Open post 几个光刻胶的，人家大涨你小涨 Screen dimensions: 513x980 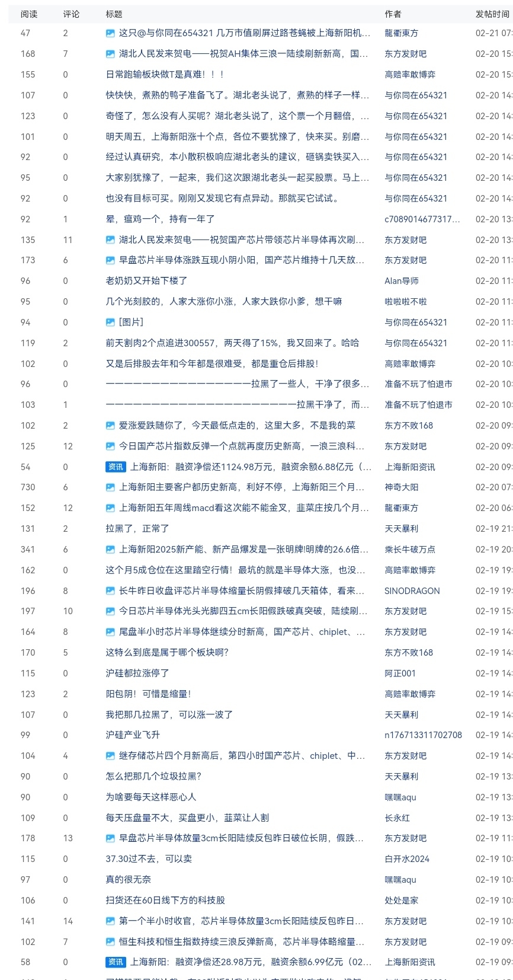(224, 302)
